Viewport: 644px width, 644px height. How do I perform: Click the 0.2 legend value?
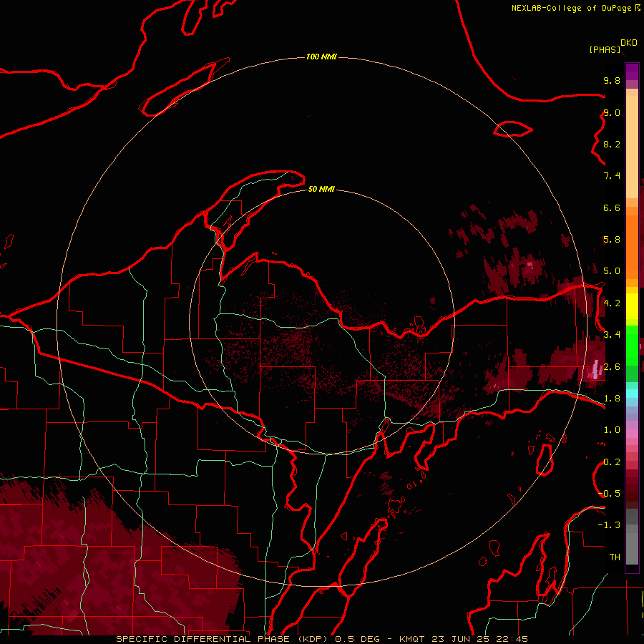612,462
